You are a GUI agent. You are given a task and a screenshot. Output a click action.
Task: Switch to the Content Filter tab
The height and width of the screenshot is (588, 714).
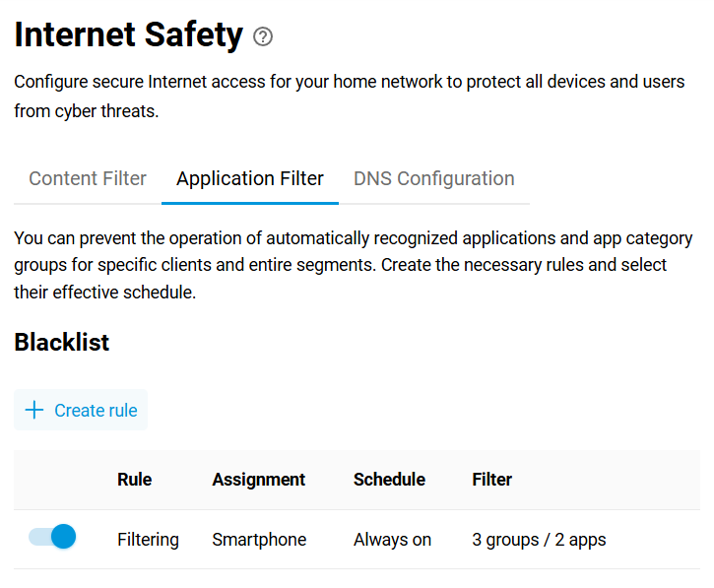(88, 179)
